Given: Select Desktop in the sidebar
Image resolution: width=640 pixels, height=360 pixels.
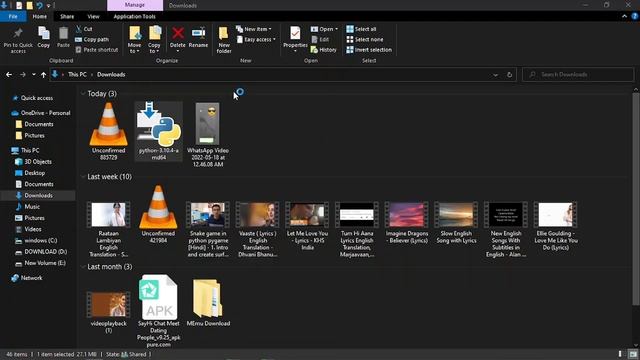Looking at the screenshot, I should (34, 173).
